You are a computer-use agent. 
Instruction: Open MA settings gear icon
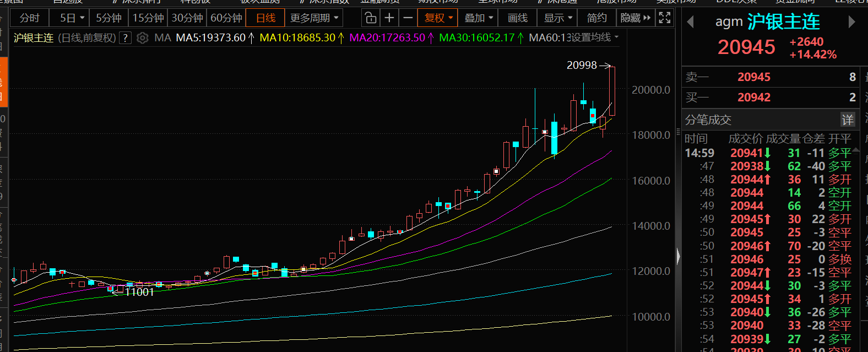coord(142,38)
